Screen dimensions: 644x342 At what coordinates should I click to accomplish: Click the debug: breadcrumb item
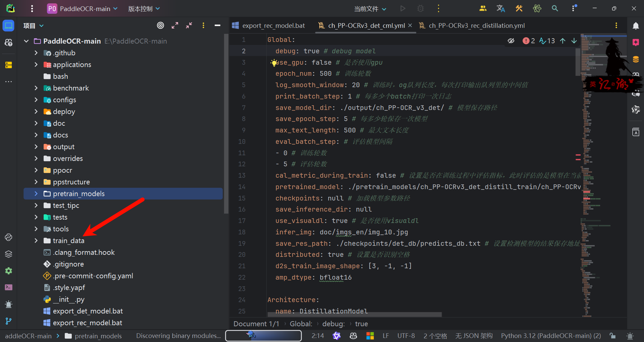[x=333, y=324]
